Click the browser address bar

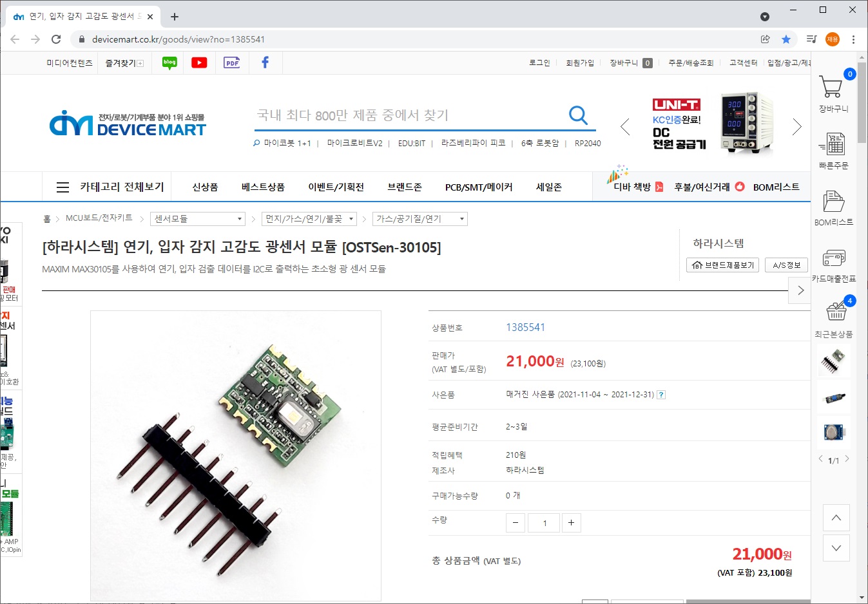click(x=412, y=39)
